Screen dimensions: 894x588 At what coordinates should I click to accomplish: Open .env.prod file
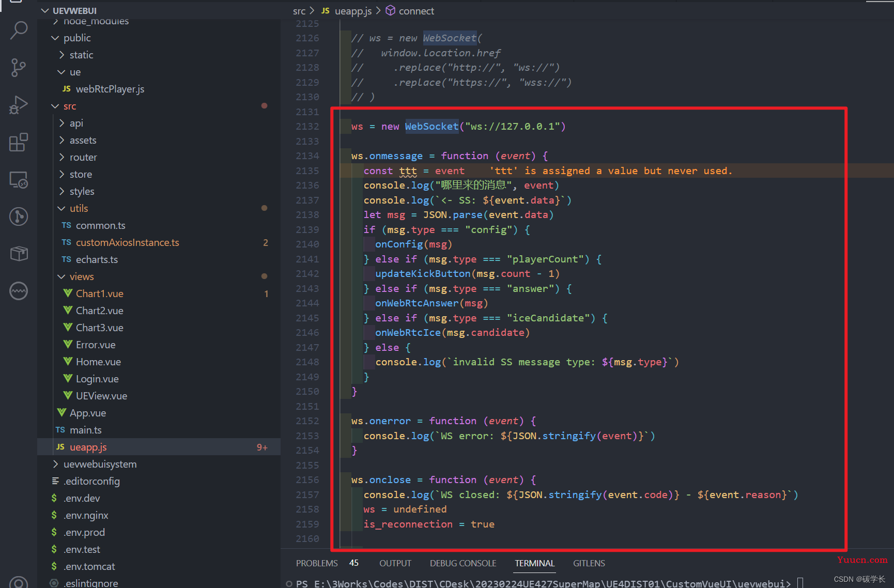tap(84, 532)
